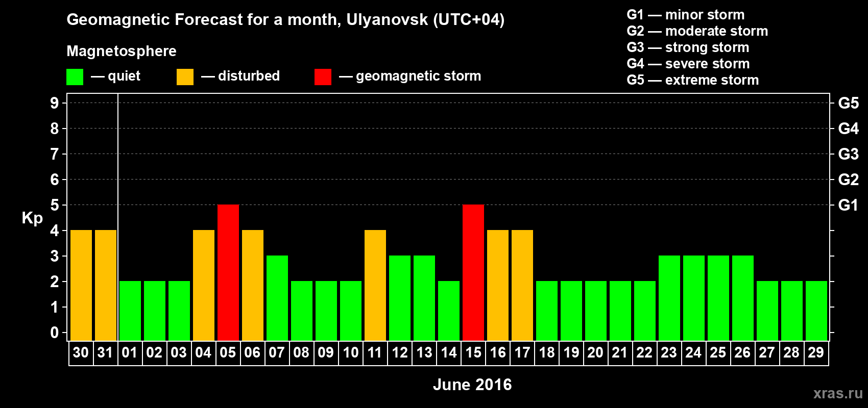This screenshot has width=868, height=408.
Task: Choose the orange bar above day 04
Action: pos(204,286)
